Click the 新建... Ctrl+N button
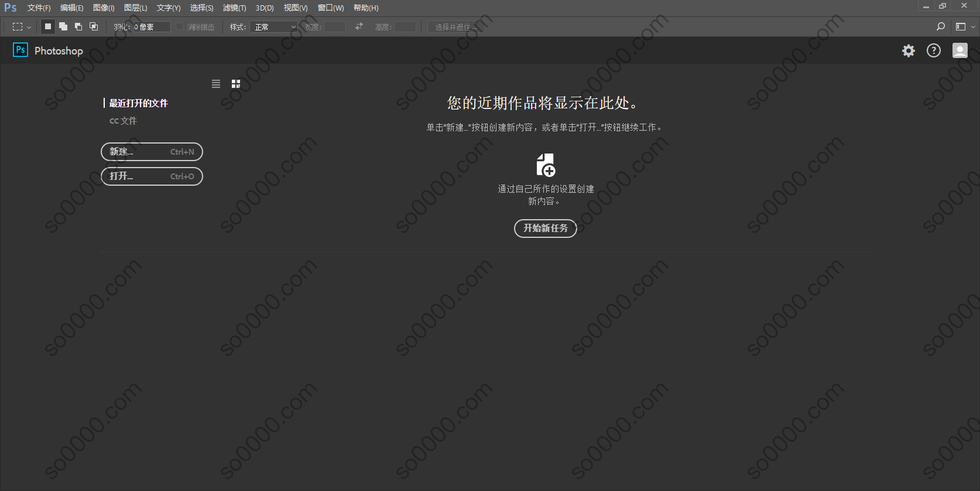980x491 pixels. pos(152,152)
